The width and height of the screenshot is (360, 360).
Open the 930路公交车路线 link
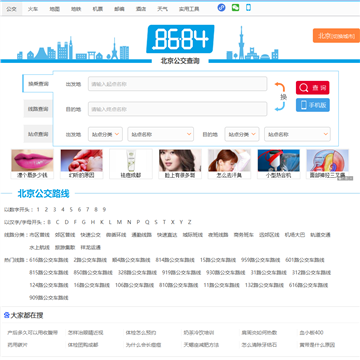226,273
